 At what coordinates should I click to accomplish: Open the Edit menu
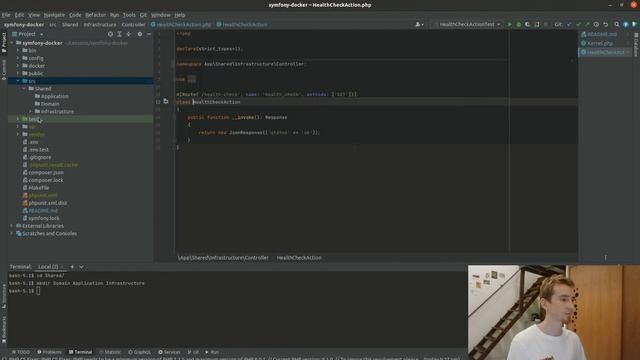(x=19, y=15)
